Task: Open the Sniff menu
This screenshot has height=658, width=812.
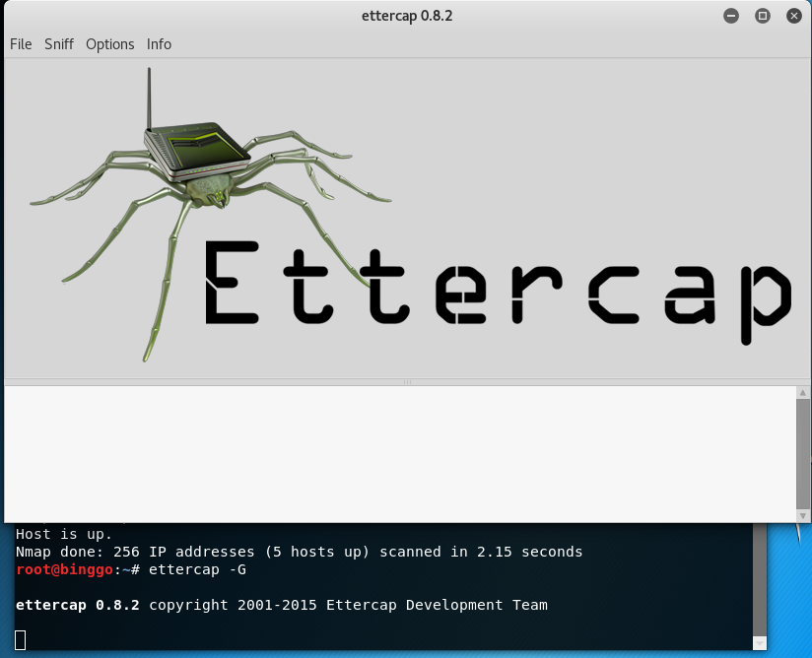Action: (x=59, y=44)
